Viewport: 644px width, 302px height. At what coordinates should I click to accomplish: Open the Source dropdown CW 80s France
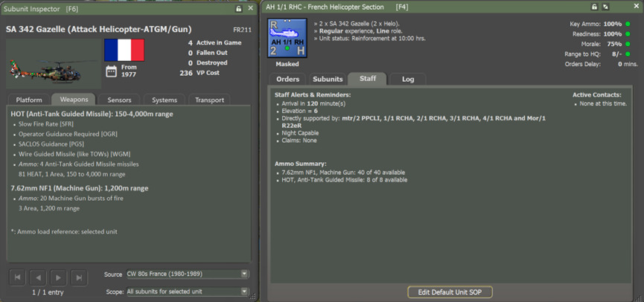point(186,274)
